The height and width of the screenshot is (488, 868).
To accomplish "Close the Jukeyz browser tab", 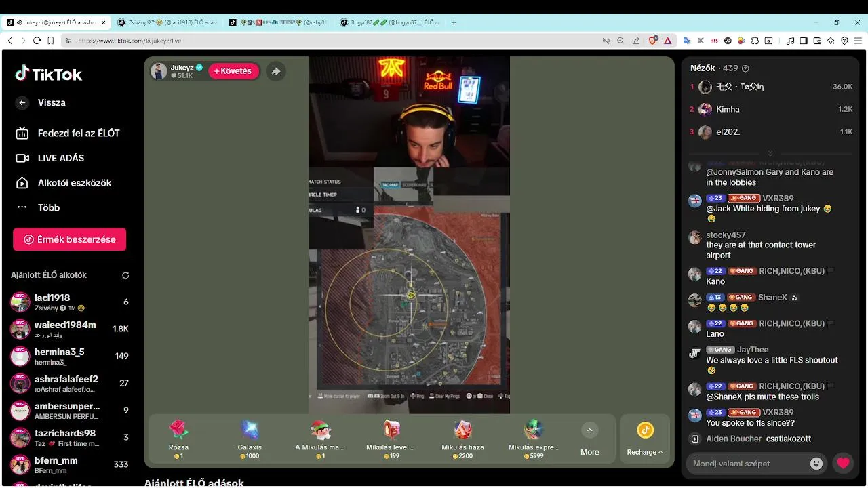I will (103, 22).
